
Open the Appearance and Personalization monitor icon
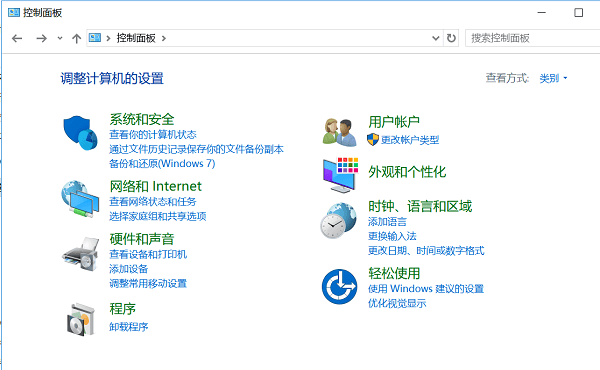click(340, 174)
